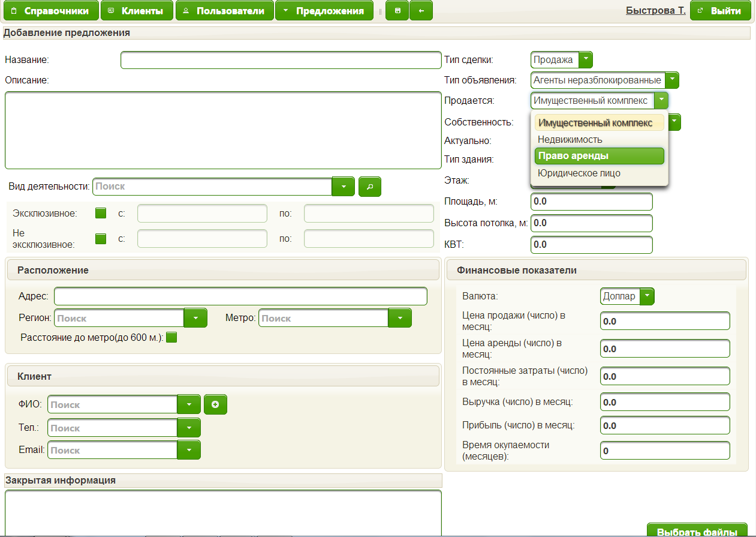Viewport: 756px width, 537px height.
Task: Toggle the Эксклюзивное checkbox
Action: [101, 212]
